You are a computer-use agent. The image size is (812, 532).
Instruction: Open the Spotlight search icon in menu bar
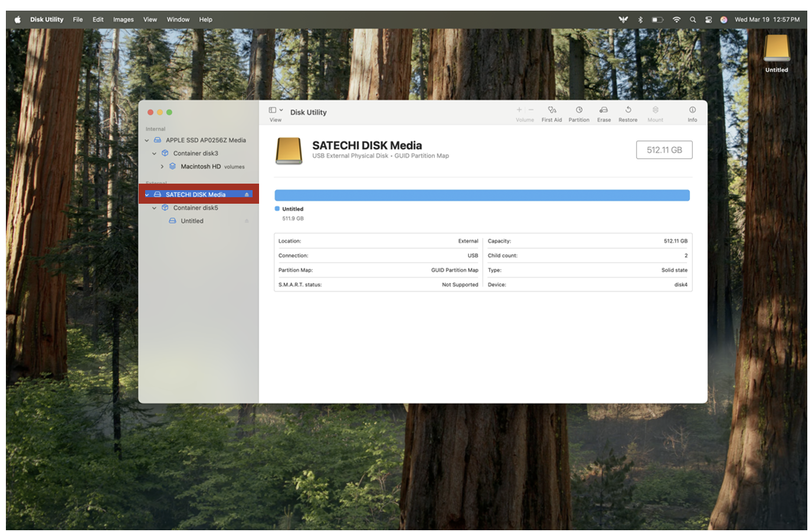[693, 19]
